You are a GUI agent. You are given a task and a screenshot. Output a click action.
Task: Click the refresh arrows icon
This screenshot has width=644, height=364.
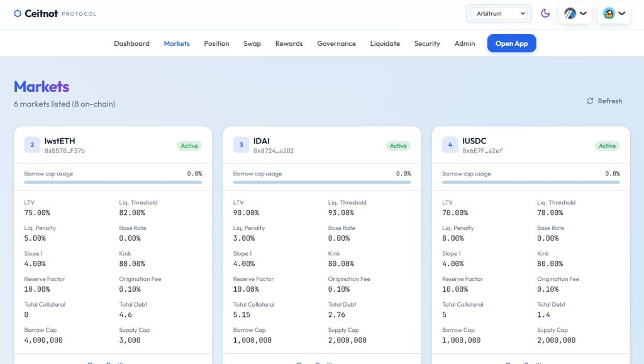pyautogui.click(x=590, y=101)
